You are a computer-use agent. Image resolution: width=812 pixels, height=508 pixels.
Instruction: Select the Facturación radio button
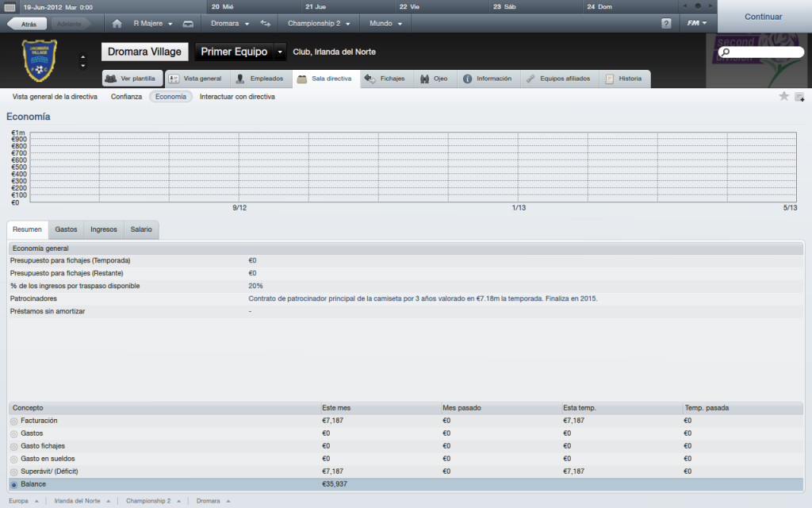(x=14, y=421)
